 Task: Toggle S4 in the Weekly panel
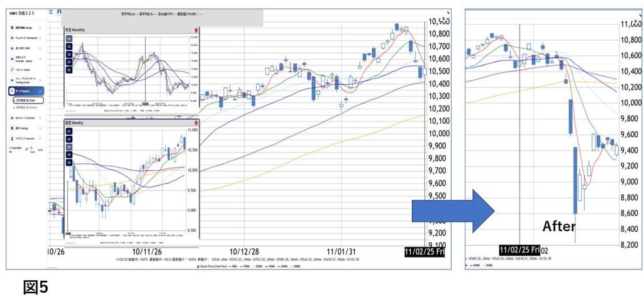point(69,155)
